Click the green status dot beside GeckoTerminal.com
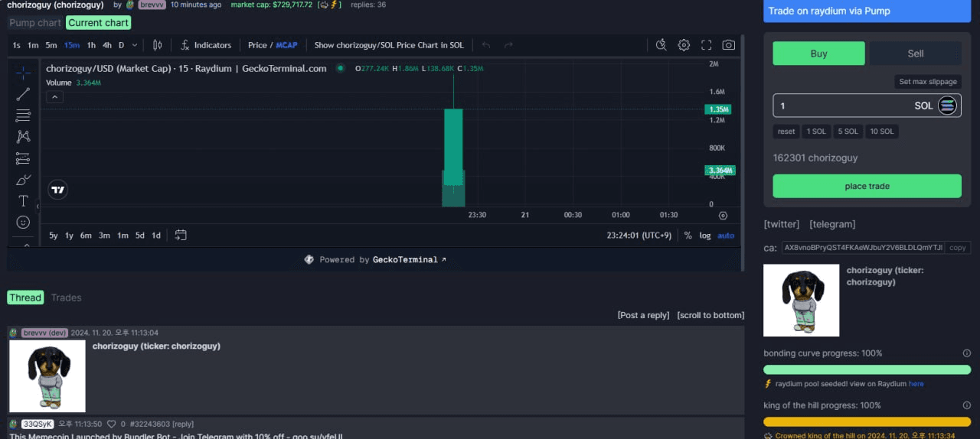The height and width of the screenshot is (439, 980). (341, 69)
